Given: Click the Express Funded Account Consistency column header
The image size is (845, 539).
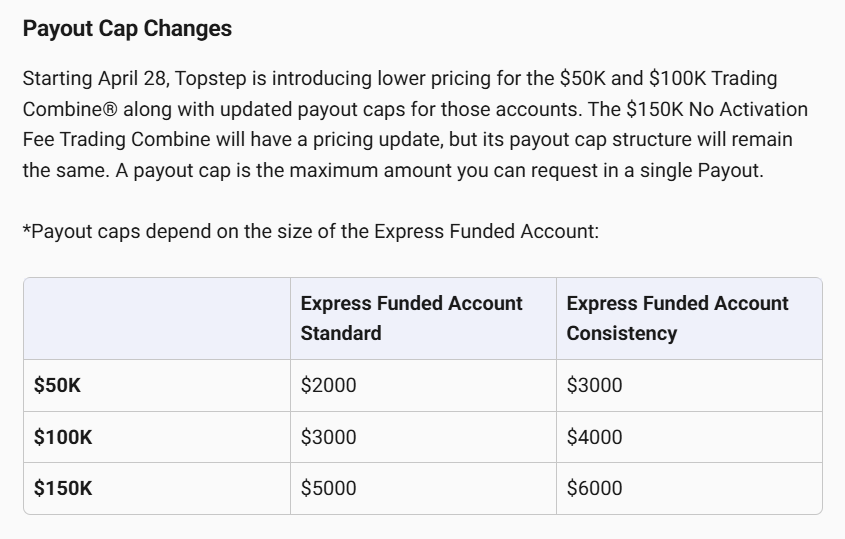Looking at the screenshot, I should tap(689, 319).
